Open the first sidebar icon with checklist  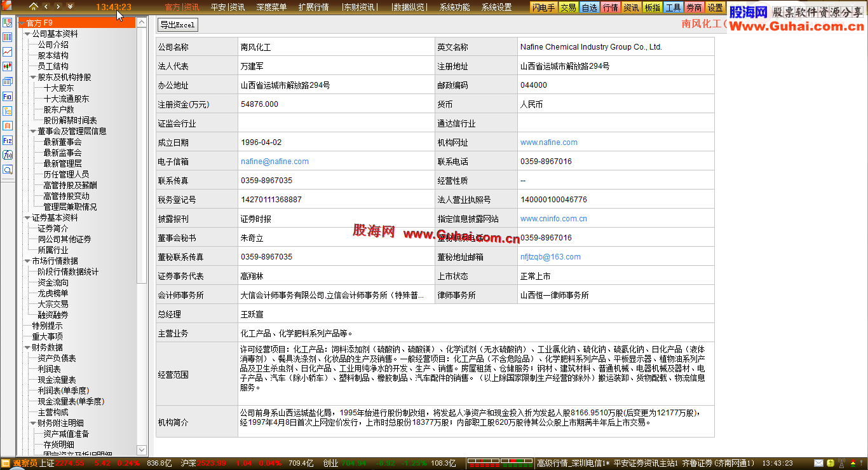pyautogui.click(x=8, y=23)
